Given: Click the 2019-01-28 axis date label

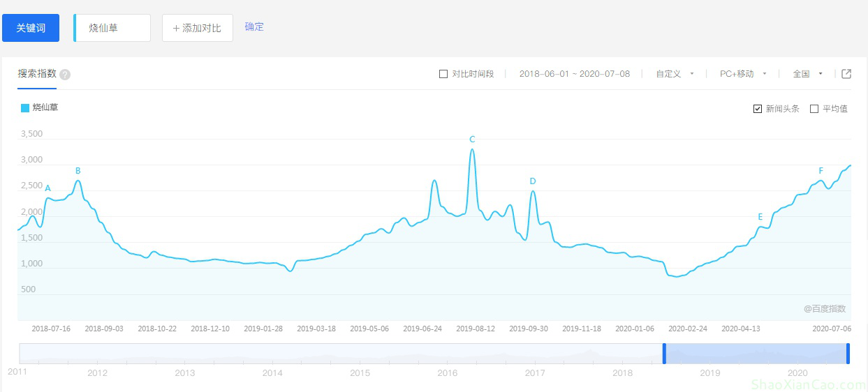Looking at the screenshot, I should click(263, 329).
